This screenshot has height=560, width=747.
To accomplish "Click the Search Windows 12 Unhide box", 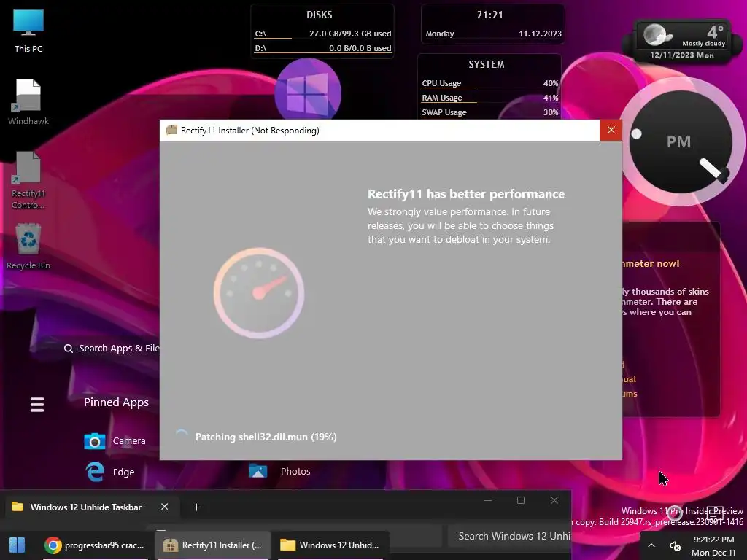I will pyautogui.click(x=509, y=536).
